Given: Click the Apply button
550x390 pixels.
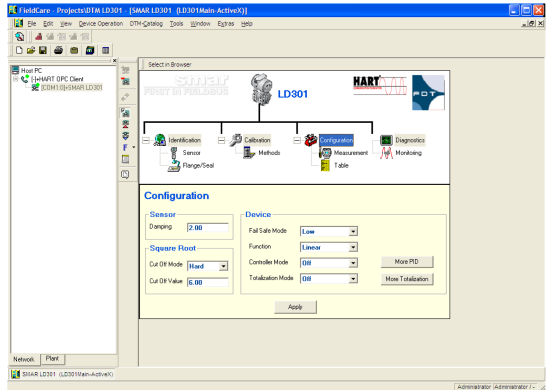Looking at the screenshot, I should 295,307.
